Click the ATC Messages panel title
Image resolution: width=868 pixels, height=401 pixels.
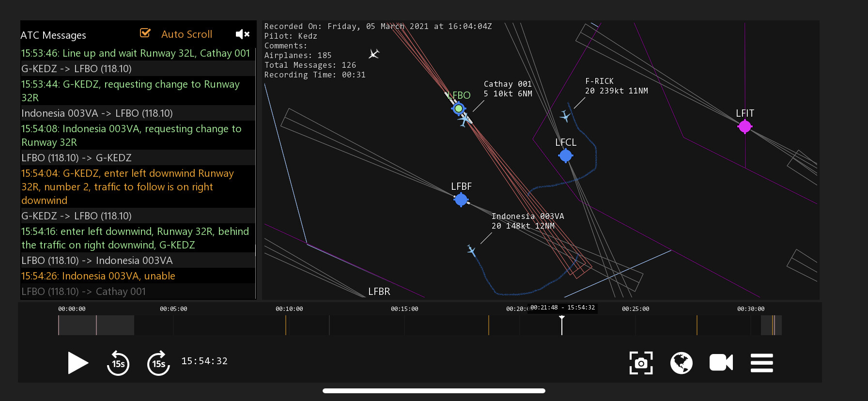pos(53,35)
